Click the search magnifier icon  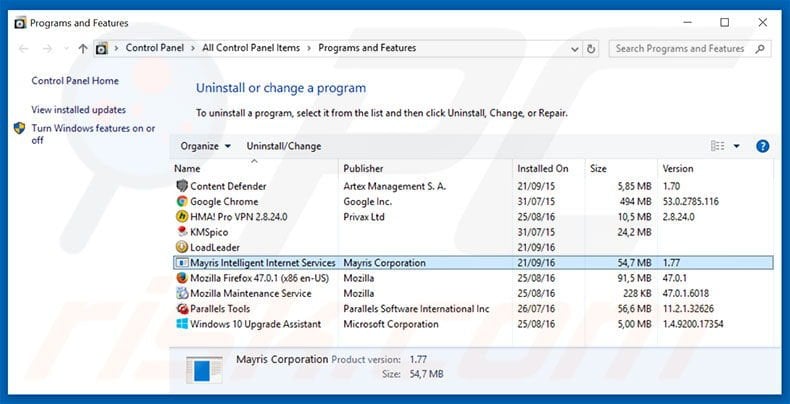[760, 49]
